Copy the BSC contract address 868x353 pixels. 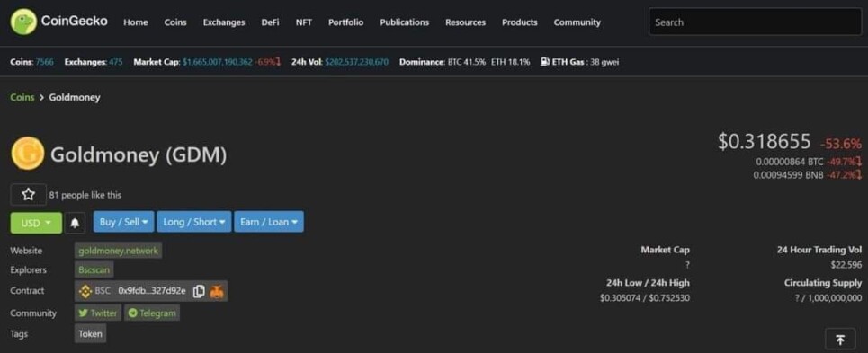pyautogui.click(x=199, y=291)
